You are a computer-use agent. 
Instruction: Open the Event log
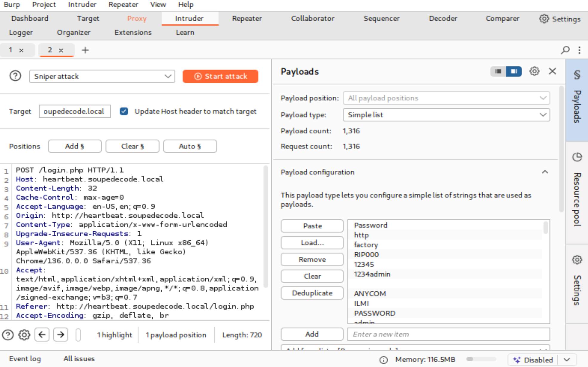(x=25, y=359)
